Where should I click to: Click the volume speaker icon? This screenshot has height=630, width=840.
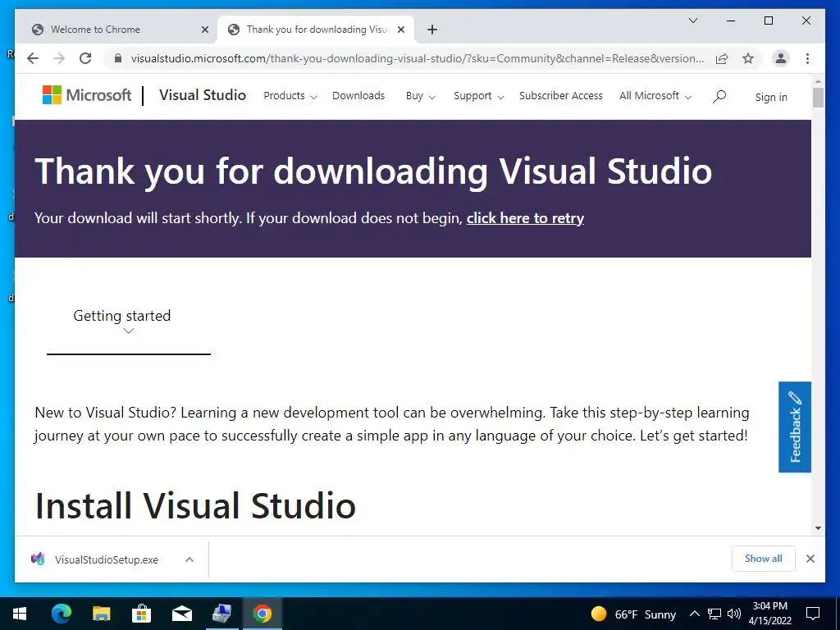pos(734,614)
